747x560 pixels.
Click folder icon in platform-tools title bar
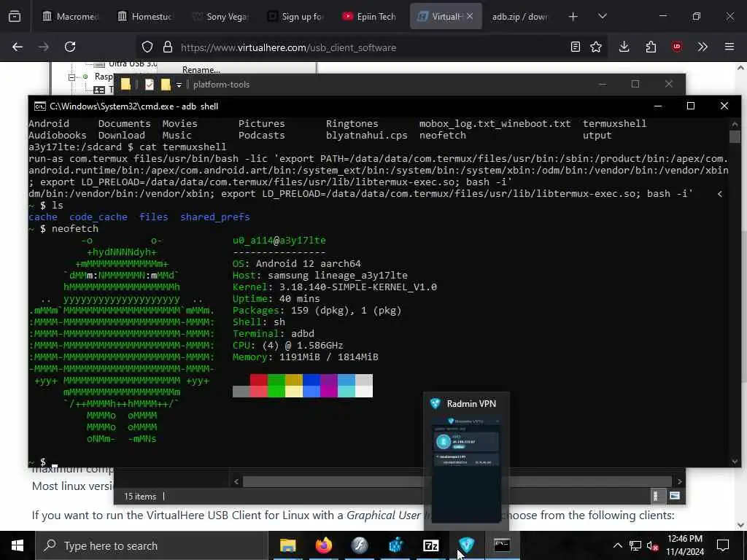[x=125, y=85]
